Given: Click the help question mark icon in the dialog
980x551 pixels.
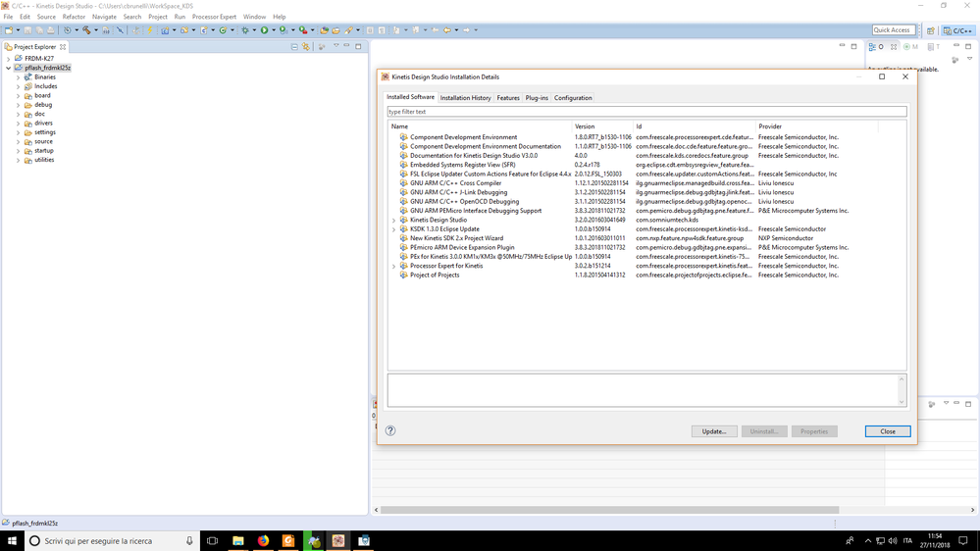Looking at the screenshot, I should coord(390,430).
